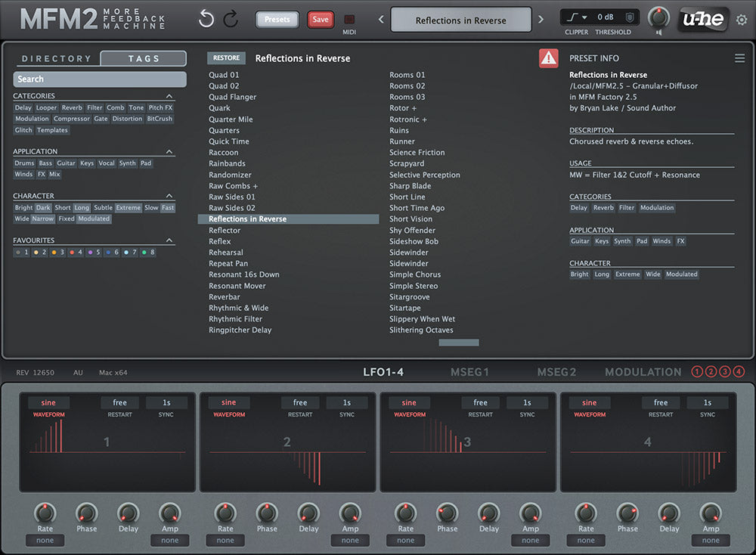Click the red Save button

[x=320, y=20]
